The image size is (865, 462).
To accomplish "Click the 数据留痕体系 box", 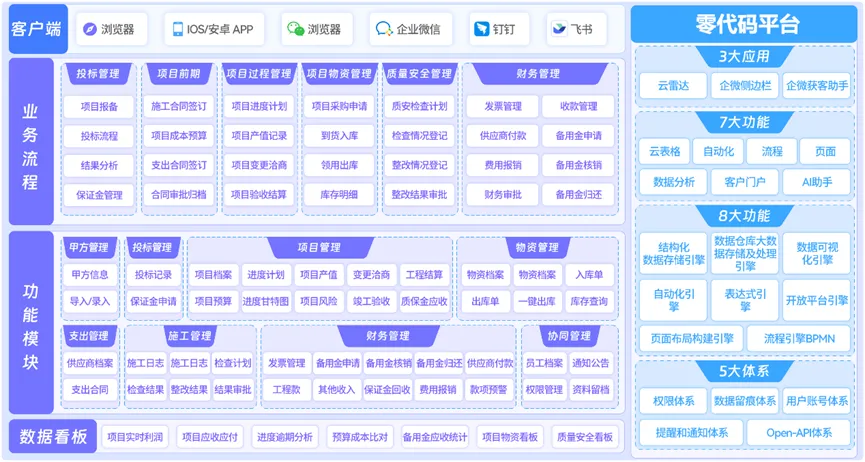I will [x=745, y=401].
